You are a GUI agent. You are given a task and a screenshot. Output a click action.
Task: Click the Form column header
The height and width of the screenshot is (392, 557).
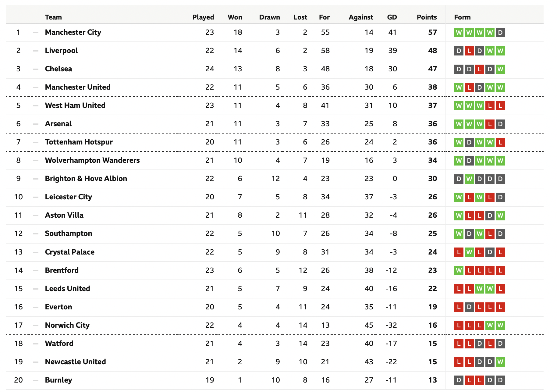point(462,17)
